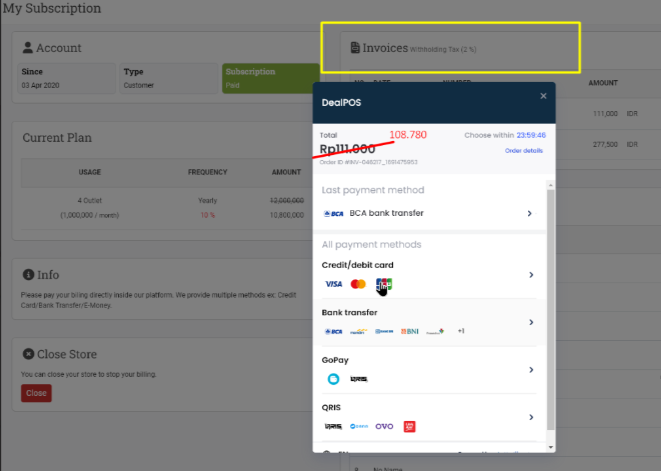Click the BNI bank logo
The height and width of the screenshot is (471, 661).
(410, 331)
